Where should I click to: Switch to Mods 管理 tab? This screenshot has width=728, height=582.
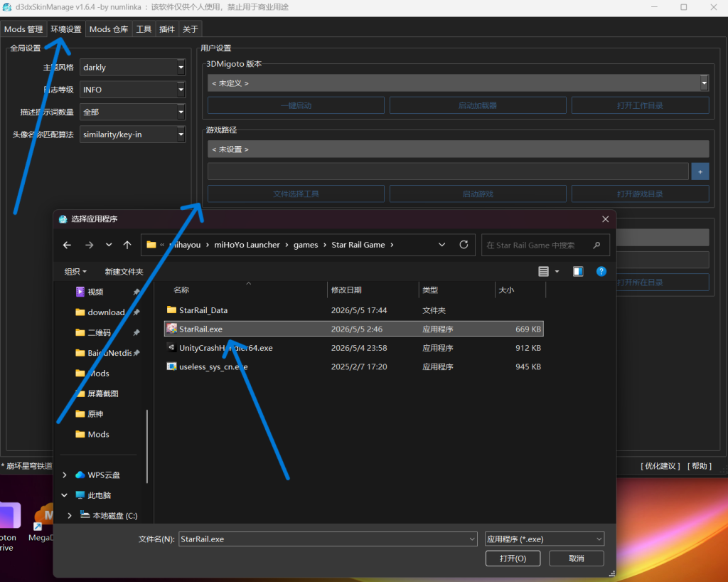pos(23,29)
